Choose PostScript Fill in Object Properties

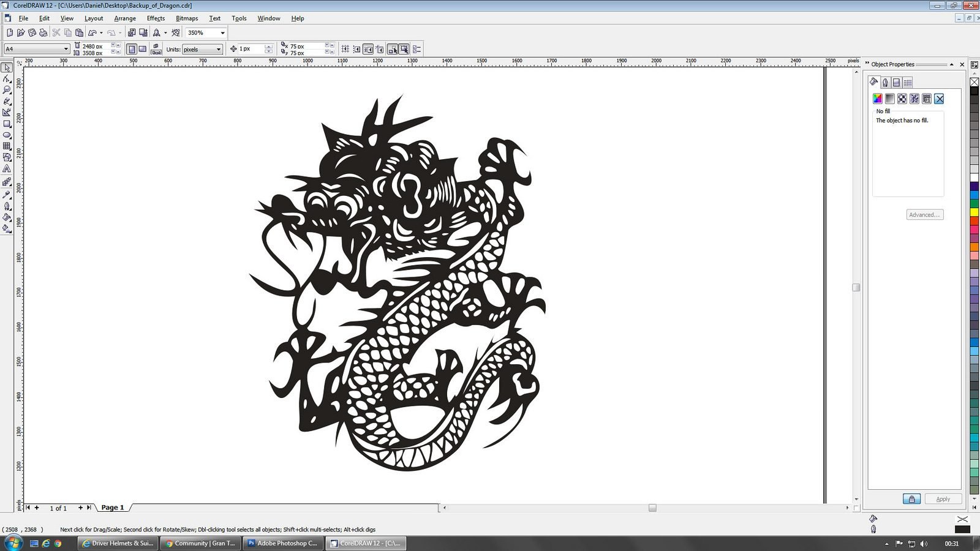pos(927,99)
